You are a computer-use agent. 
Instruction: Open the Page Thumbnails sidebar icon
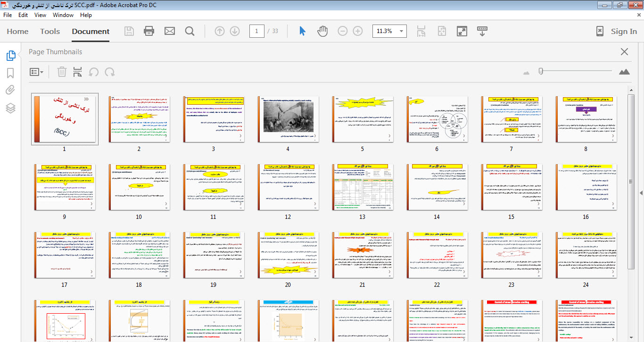pyautogui.click(x=11, y=56)
